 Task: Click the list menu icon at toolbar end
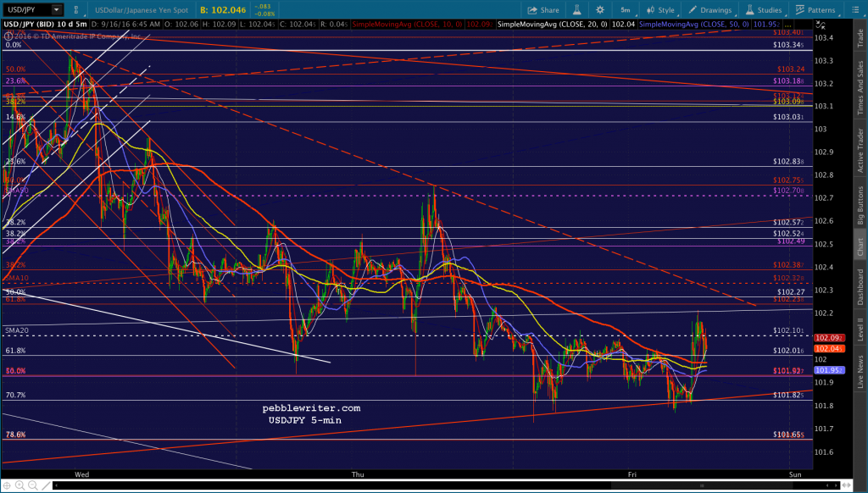(x=855, y=10)
